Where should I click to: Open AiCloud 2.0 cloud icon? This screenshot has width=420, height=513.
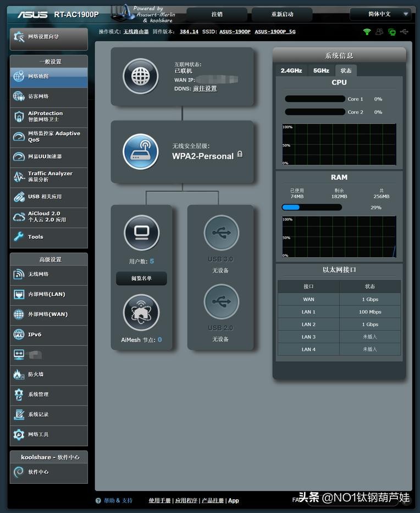19,217
